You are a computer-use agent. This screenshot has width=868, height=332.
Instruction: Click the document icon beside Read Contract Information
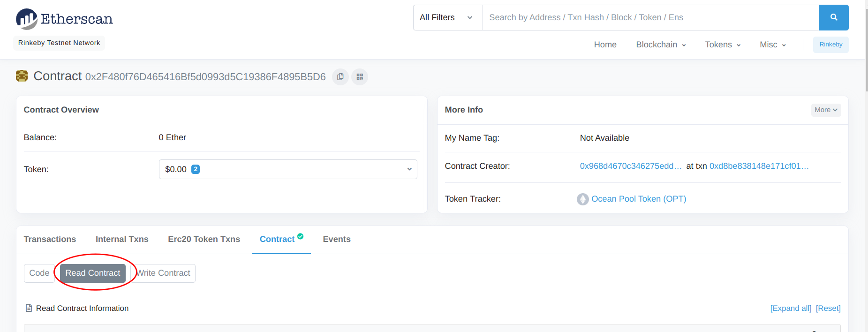point(29,308)
